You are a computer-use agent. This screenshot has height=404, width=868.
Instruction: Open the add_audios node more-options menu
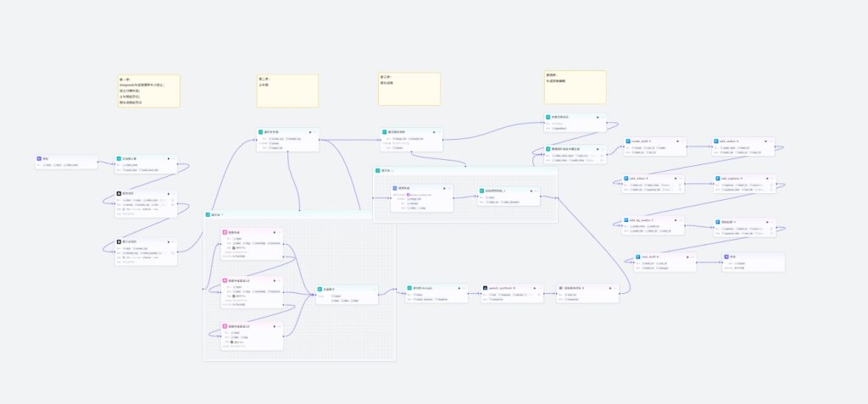point(771,141)
